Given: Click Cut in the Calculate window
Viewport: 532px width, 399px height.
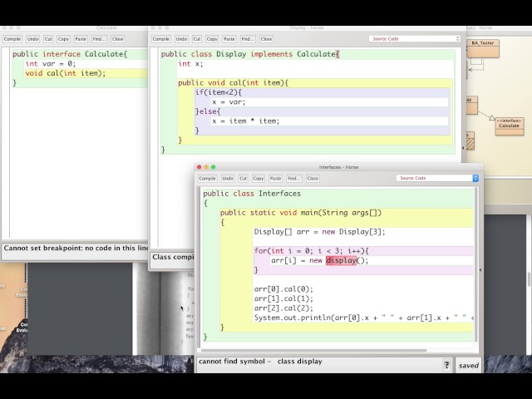Looking at the screenshot, I should [x=48, y=39].
